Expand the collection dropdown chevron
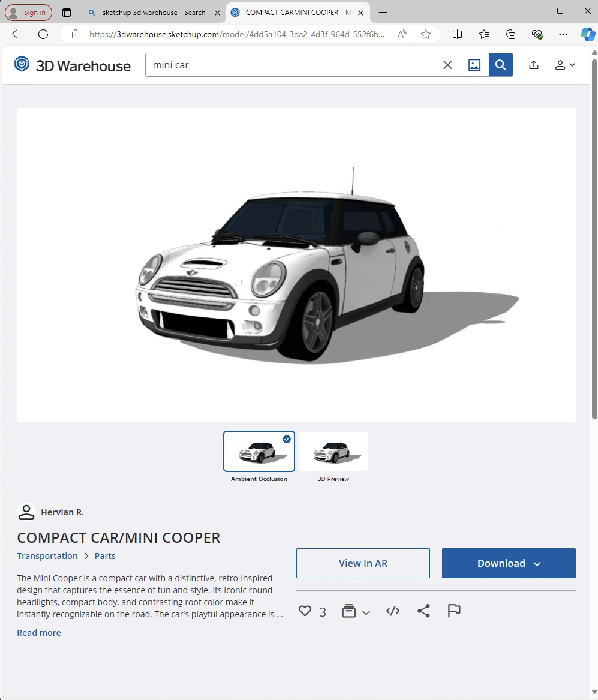This screenshot has width=598, height=700. pyautogui.click(x=366, y=612)
